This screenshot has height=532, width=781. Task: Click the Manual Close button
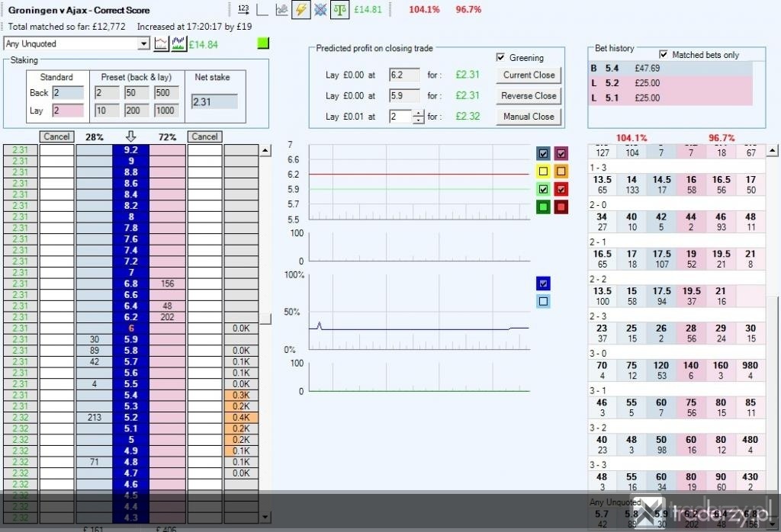(x=529, y=117)
